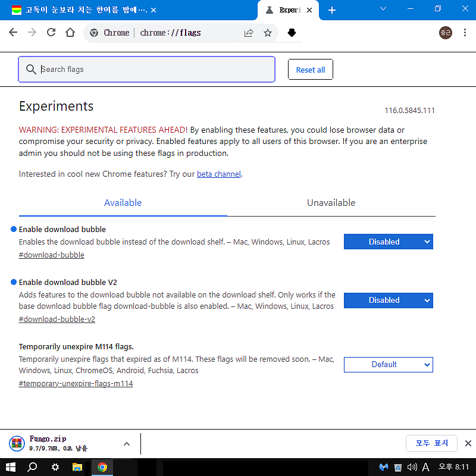This screenshot has width=476, height=476.
Task: Click the recycle bin tray icon
Action: pyautogui.click(x=397, y=467)
